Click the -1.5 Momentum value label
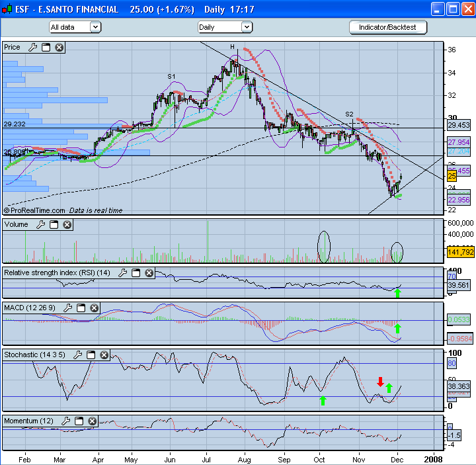 coord(454,435)
